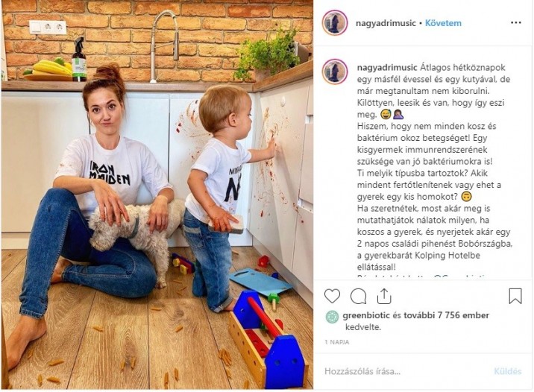Screen dimensions: 534x392
Task: Click the partially hidden last caption line
Action: pyautogui.click(x=422, y=277)
